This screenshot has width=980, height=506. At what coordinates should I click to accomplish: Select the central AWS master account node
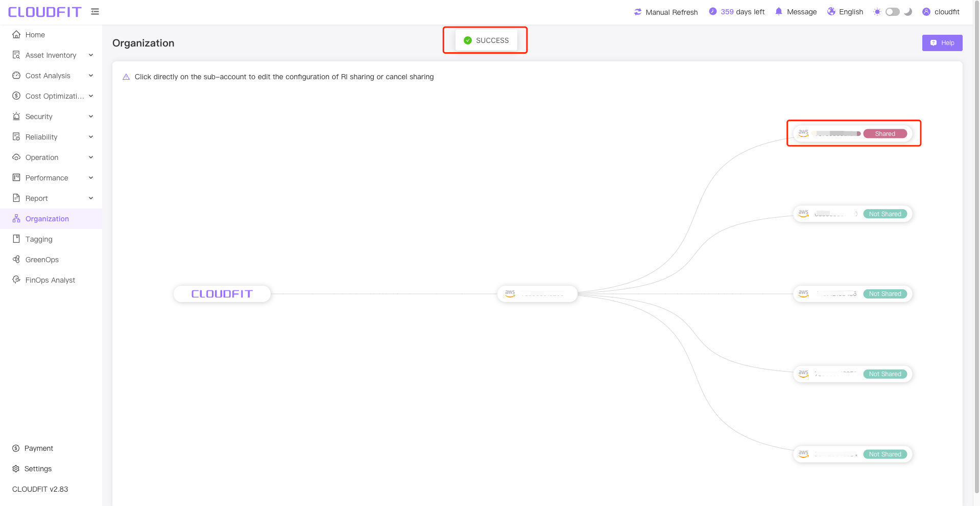point(537,294)
